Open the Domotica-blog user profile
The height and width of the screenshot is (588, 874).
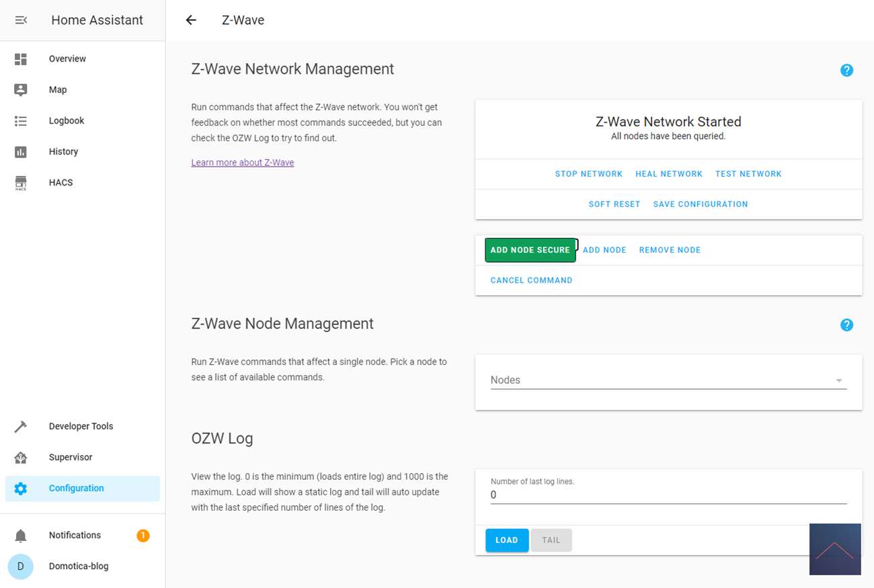78,566
